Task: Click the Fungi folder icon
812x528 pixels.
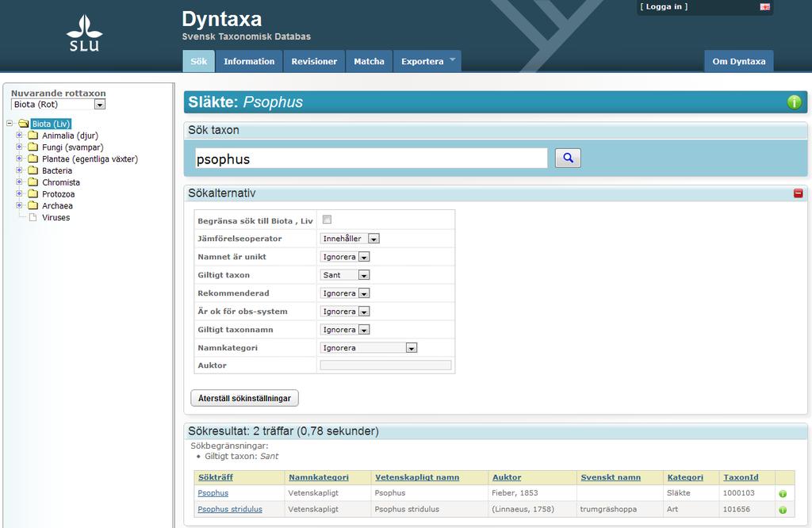Action: coord(33,147)
